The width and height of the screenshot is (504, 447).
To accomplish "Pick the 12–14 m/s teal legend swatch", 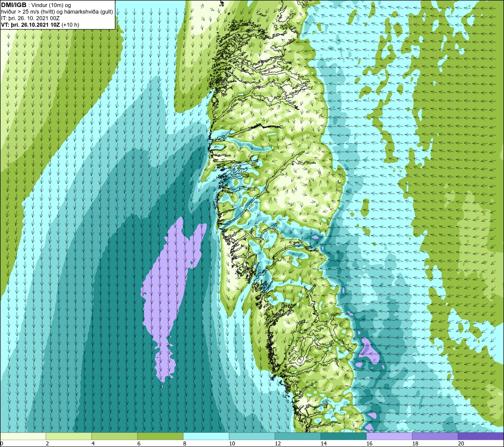I will (x=298, y=436).
